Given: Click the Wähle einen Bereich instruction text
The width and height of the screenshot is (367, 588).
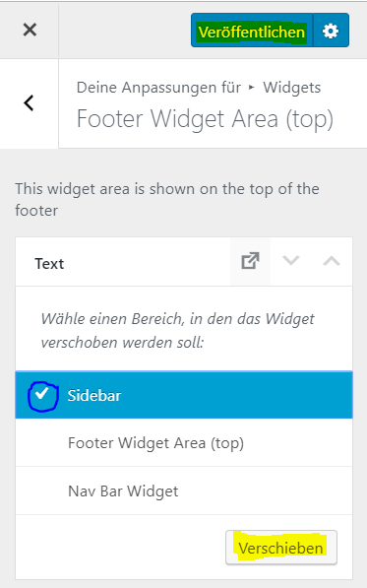Looking at the screenshot, I should (177, 330).
